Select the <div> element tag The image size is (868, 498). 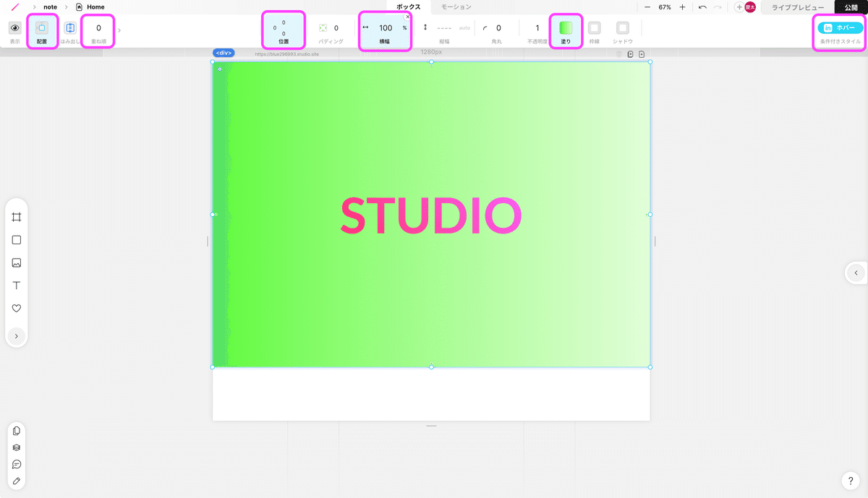pos(224,53)
